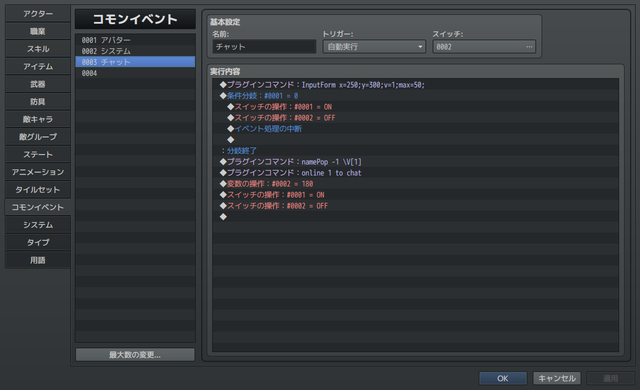Viewport: 640px width, 390px height.
Task: Open the 防具 tab
Action: [x=38, y=102]
